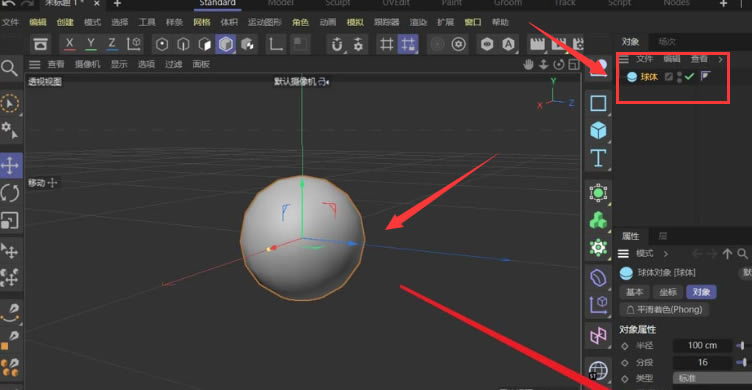Viewport: 752px width, 390px height.
Task: Click the asset browser drawer icon
Action: [x=41, y=45]
